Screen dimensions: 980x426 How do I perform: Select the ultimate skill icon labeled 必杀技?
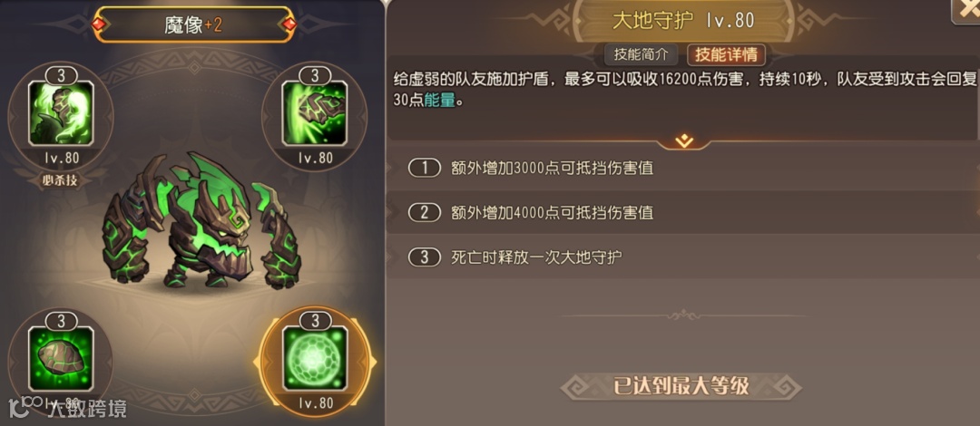click(61, 113)
